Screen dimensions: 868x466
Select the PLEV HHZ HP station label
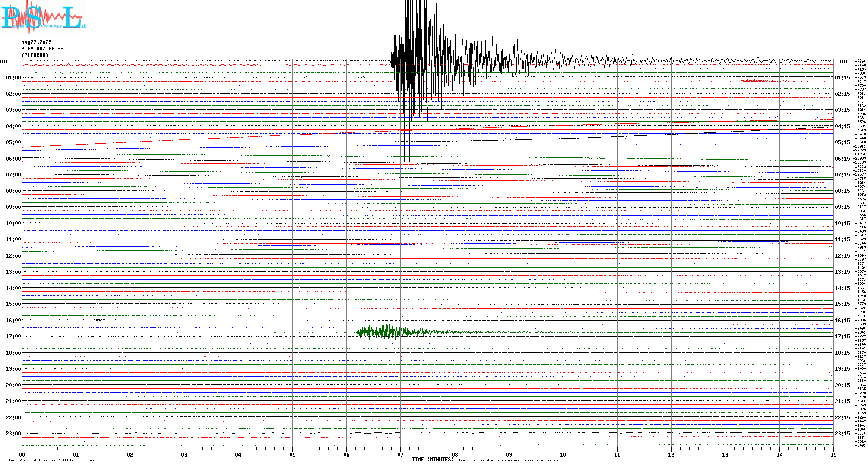point(42,49)
